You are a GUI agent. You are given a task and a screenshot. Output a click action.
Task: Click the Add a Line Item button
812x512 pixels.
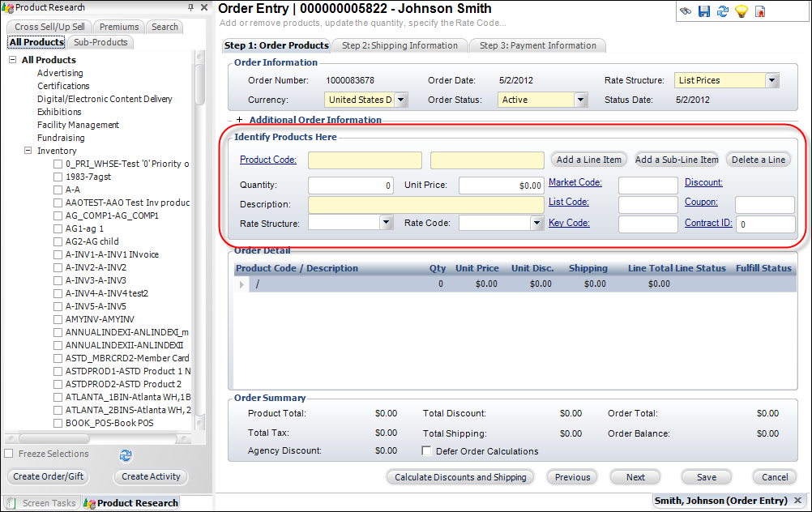click(x=589, y=160)
